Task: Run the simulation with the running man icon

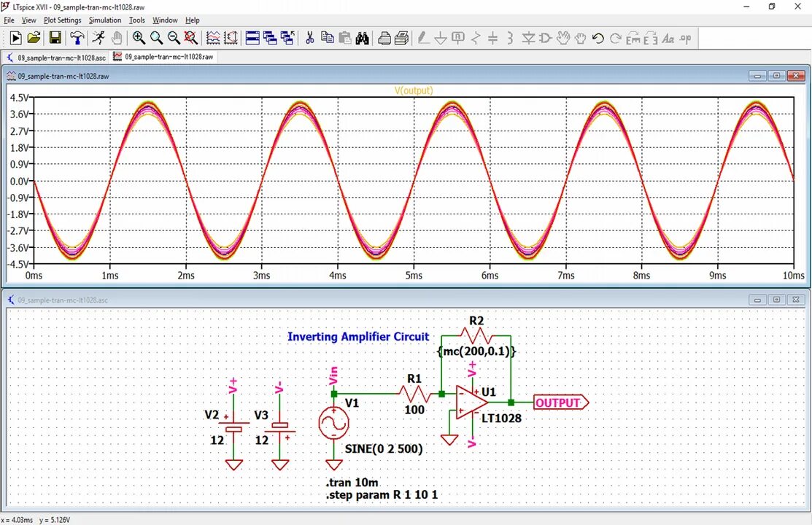Action: 98,38
